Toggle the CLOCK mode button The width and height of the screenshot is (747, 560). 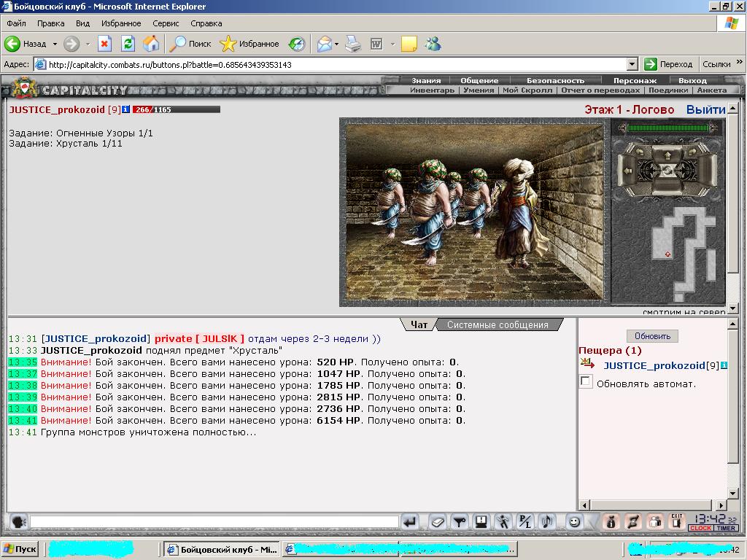[700, 528]
